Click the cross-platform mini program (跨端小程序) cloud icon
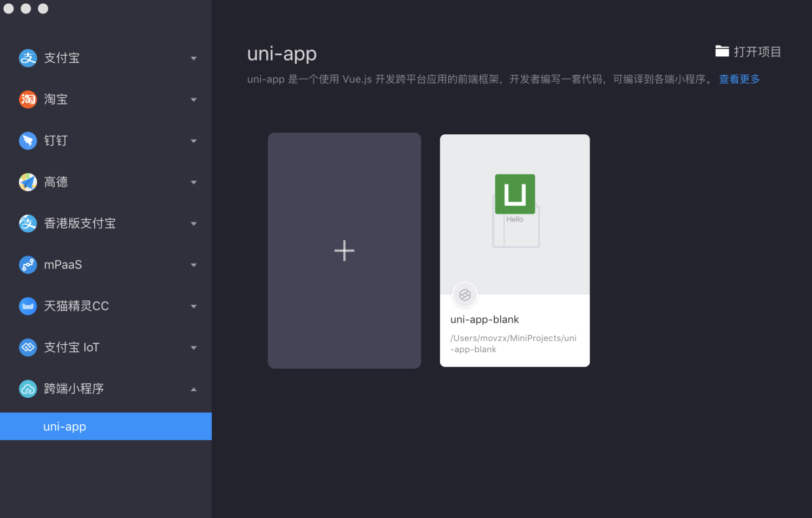 (x=28, y=389)
